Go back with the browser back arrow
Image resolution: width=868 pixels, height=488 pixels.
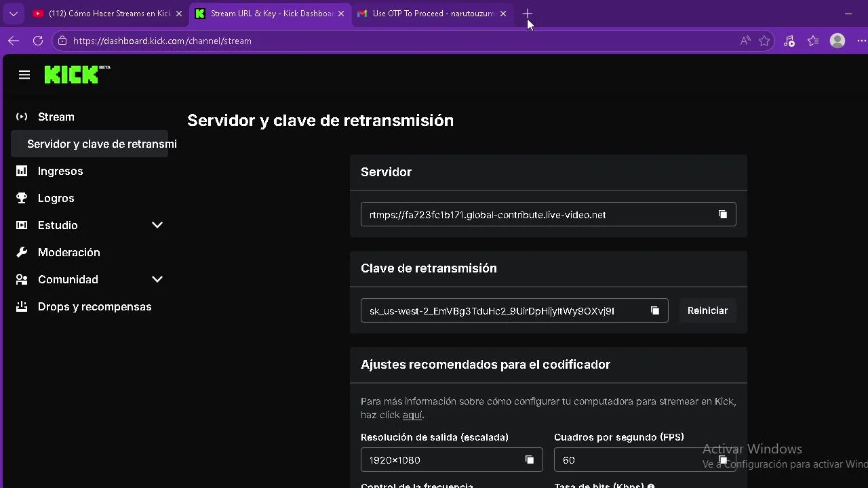pos(14,41)
